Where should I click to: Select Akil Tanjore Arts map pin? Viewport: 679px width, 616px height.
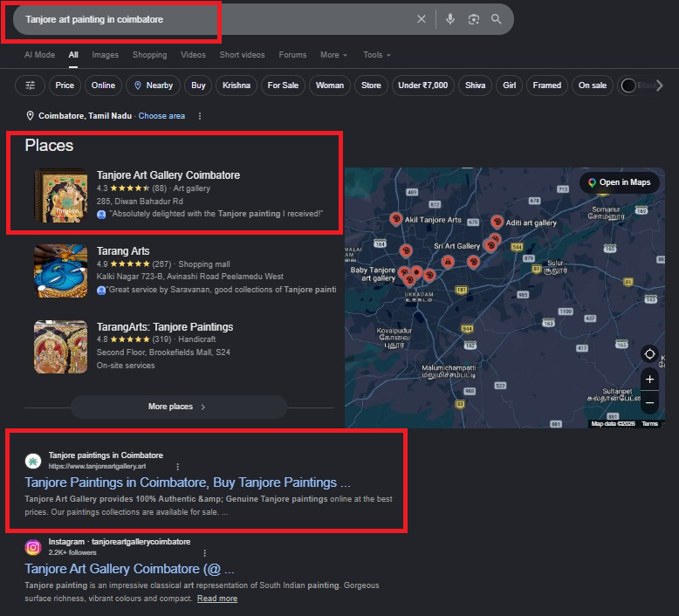pos(395,219)
